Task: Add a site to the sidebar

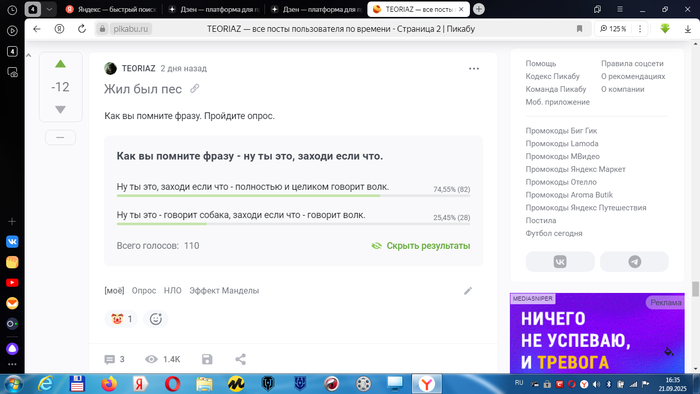Action: click(12, 221)
